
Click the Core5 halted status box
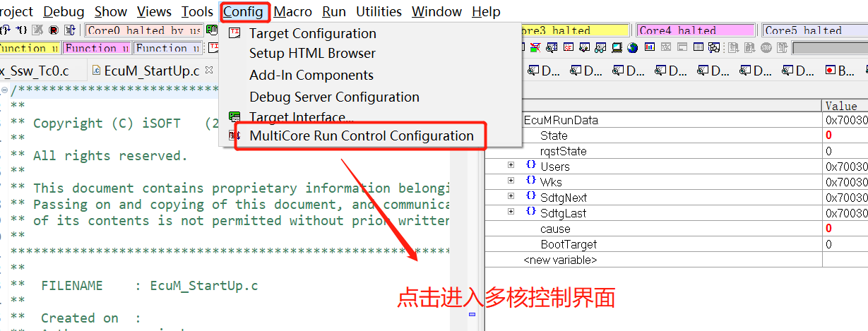pyautogui.click(x=816, y=30)
